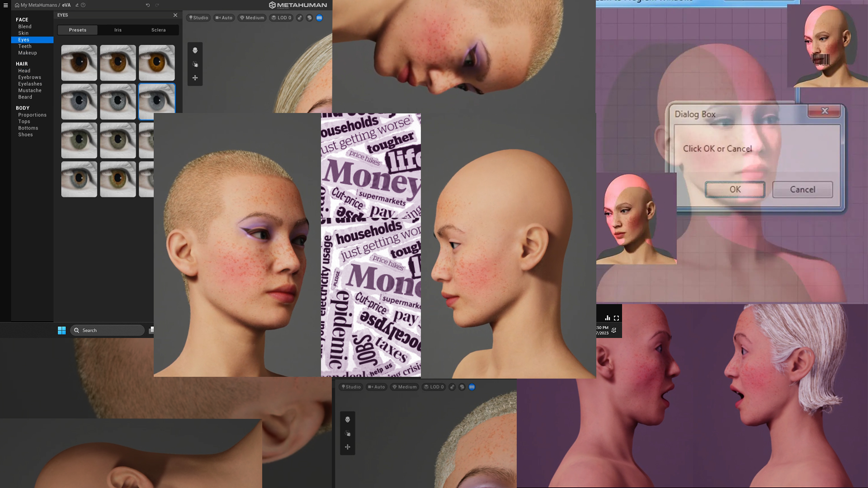This screenshot has width=868, height=488.
Task: Toggle the hair visibility icon after upper LOD 0
Action: point(300,18)
